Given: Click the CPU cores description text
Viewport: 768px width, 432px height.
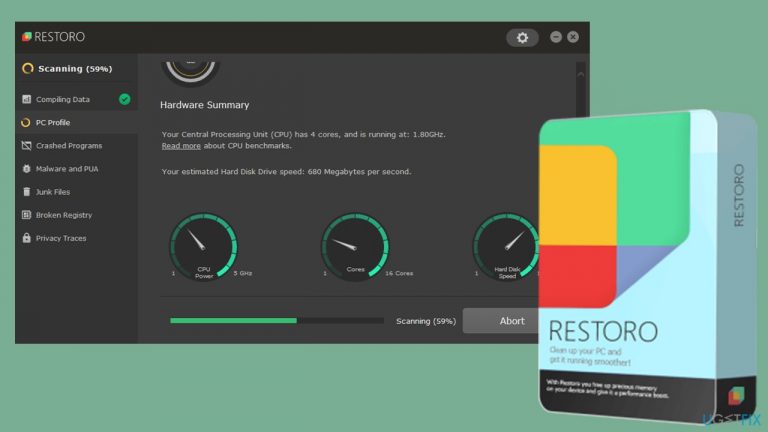Looking at the screenshot, I should (x=304, y=134).
